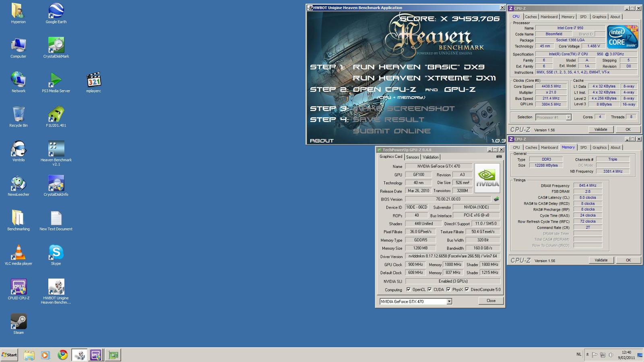Switch to the Sensors tab in GPU-Z

click(413, 157)
